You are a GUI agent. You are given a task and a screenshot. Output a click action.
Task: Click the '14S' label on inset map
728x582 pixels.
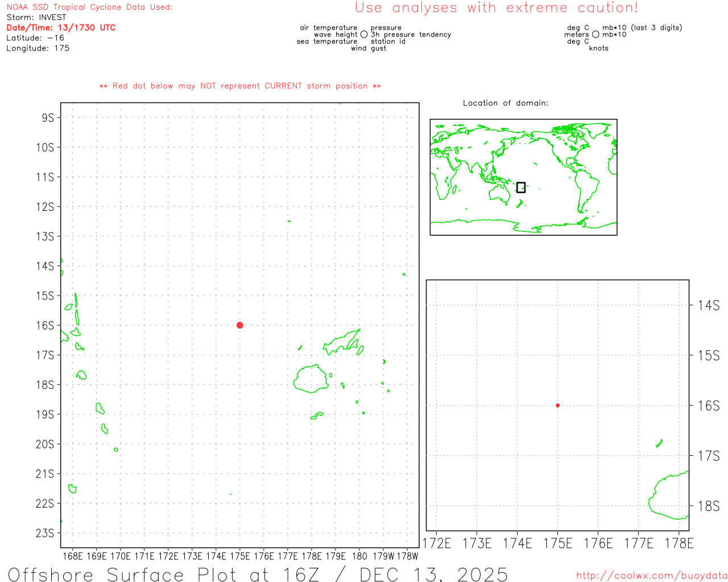[x=709, y=306]
